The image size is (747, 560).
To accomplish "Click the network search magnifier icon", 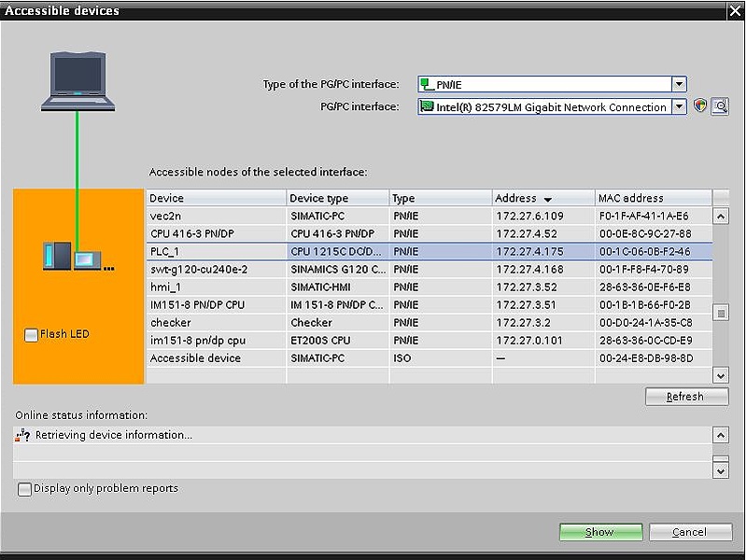I will pyautogui.click(x=720, y=106).
